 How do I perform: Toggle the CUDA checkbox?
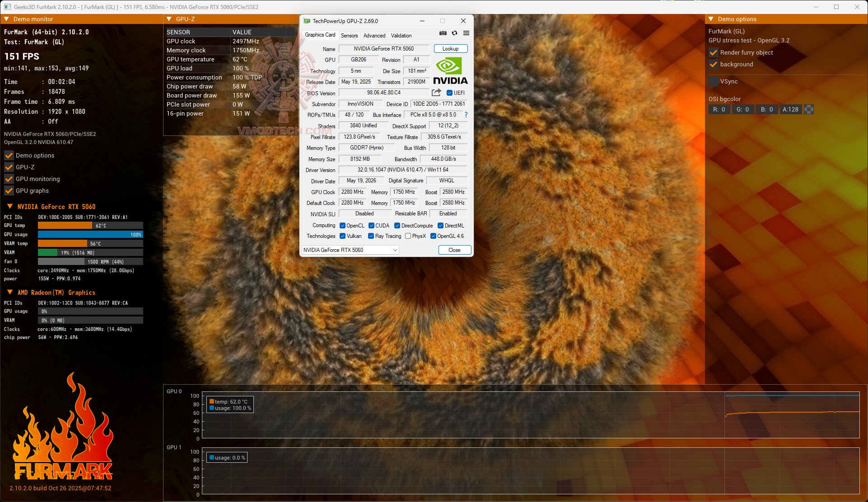click(371, 226)
